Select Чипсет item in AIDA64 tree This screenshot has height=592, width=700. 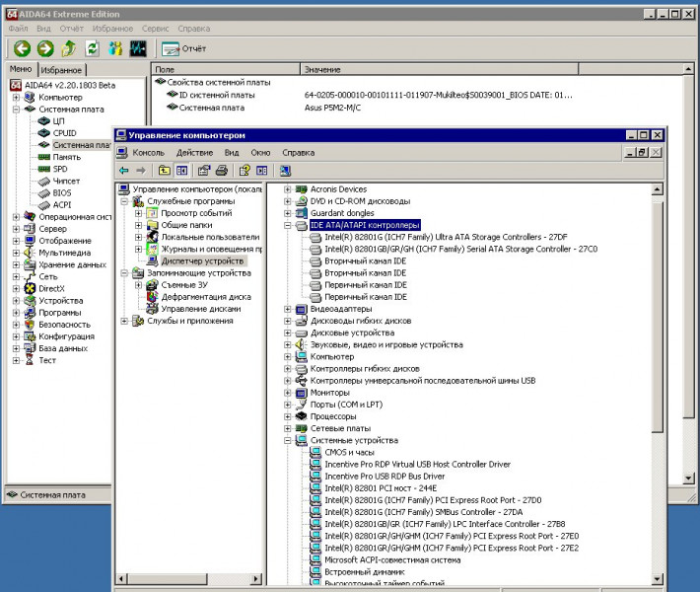click(66, 181)
